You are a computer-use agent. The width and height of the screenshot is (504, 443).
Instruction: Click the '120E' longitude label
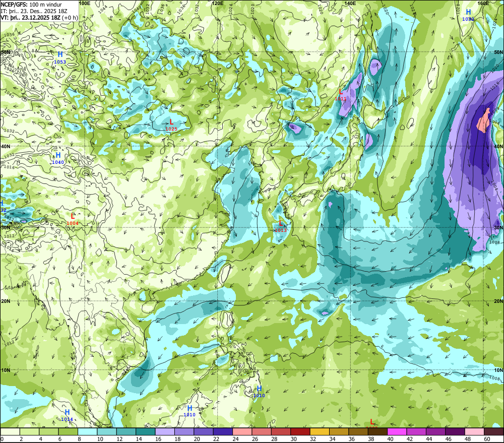218,3
